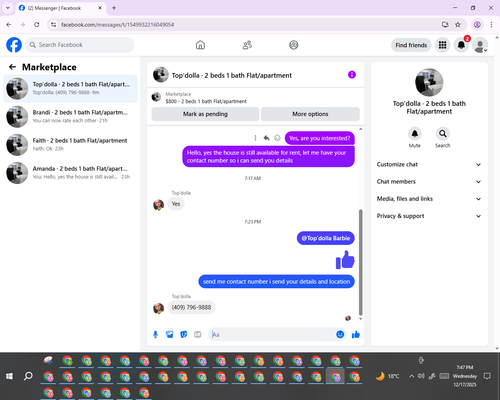
Task: Reload the page
Action: click(37, 24)
